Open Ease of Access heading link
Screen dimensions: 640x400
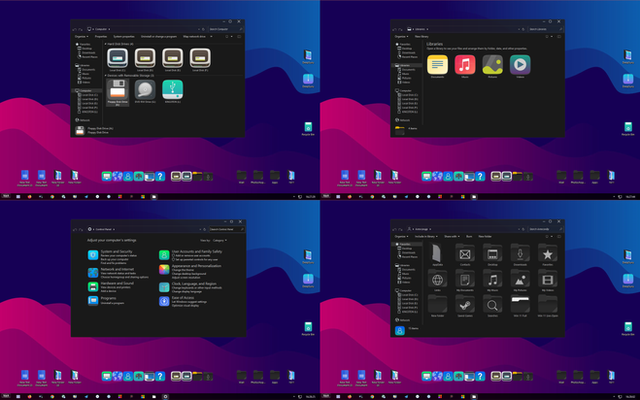pyautogui.click(x=183, y=298)
